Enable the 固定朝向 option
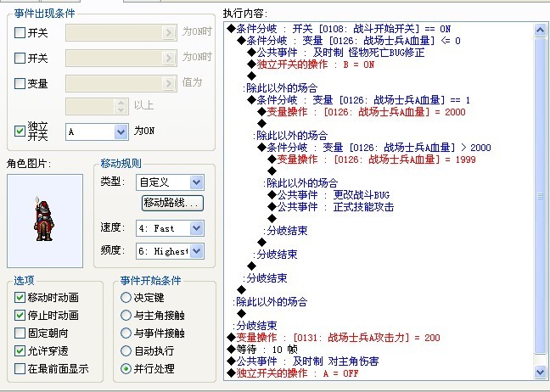The width and height of the screenshot is (550, 392). tap(20, 333)
